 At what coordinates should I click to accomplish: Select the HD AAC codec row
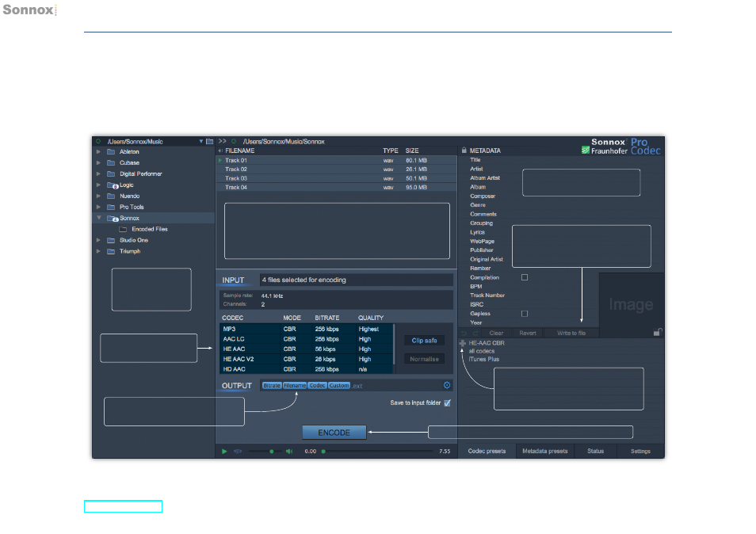click(x=306, y=369)
